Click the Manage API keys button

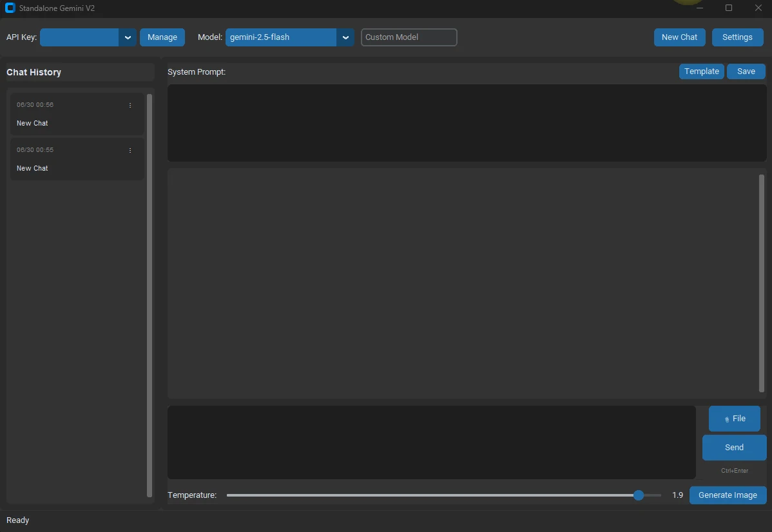[x=162, y=37]
